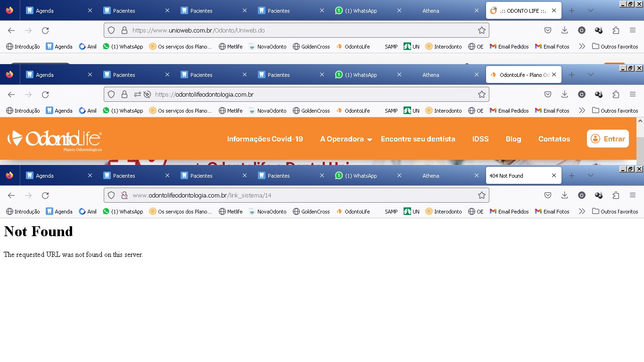
Task: Reload the OdontoLife homepage window
Action: [x=45, y=94]
